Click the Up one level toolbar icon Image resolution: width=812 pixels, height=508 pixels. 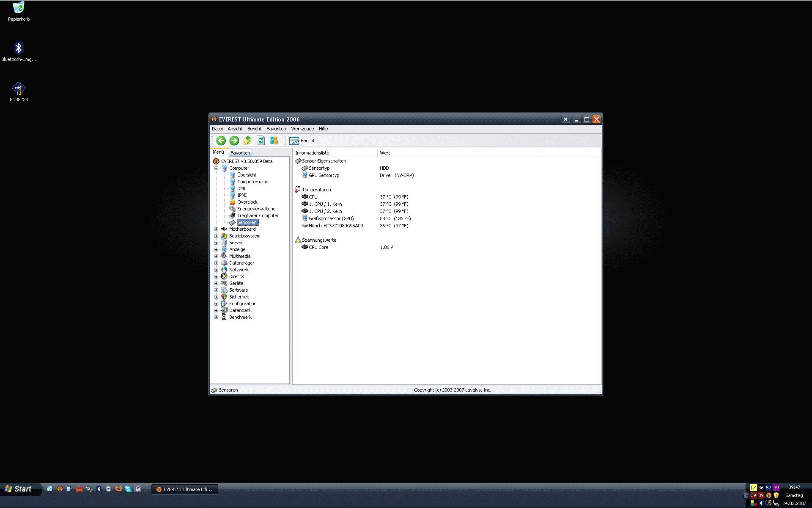pyautogui.click(x=247, y=141)
